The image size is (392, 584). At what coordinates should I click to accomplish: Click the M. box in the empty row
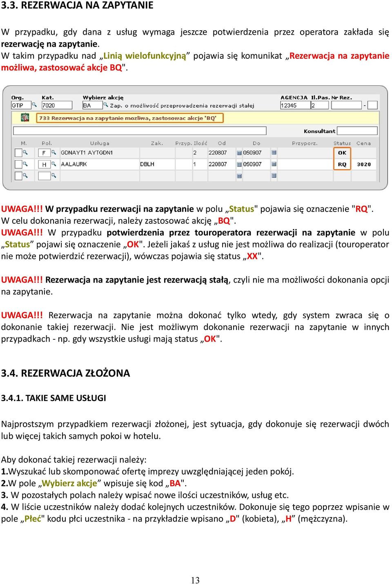18,176
